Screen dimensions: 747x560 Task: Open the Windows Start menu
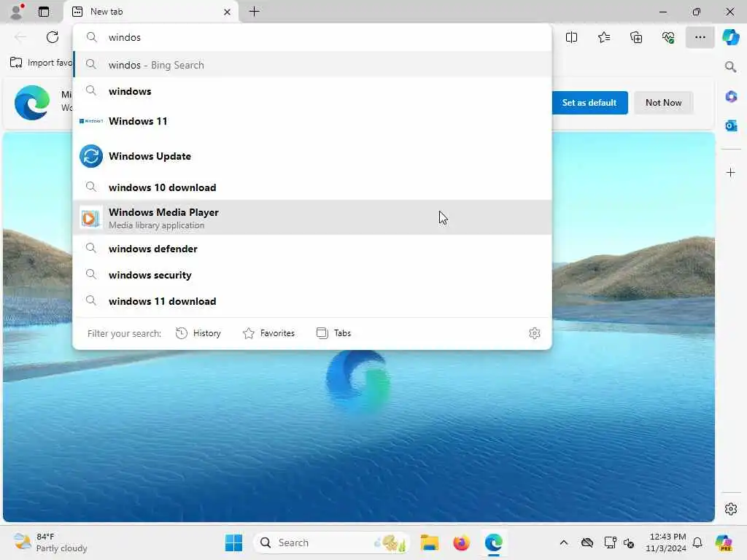(x=233, y=542)
